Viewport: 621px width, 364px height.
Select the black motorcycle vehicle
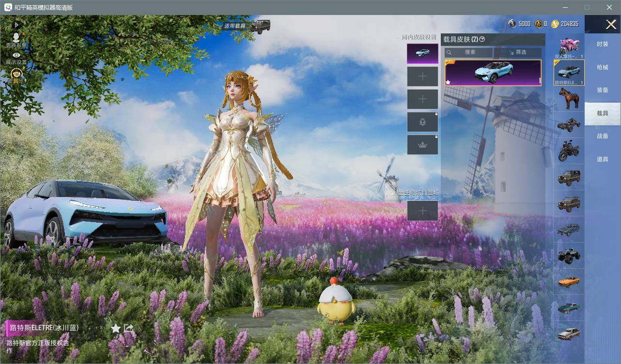(x=569, y=151)
